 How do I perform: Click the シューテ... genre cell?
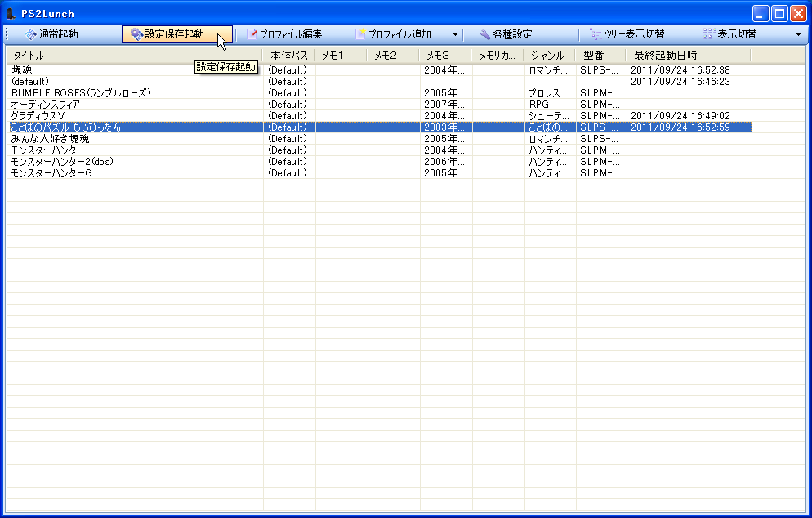tap(548, 115)
